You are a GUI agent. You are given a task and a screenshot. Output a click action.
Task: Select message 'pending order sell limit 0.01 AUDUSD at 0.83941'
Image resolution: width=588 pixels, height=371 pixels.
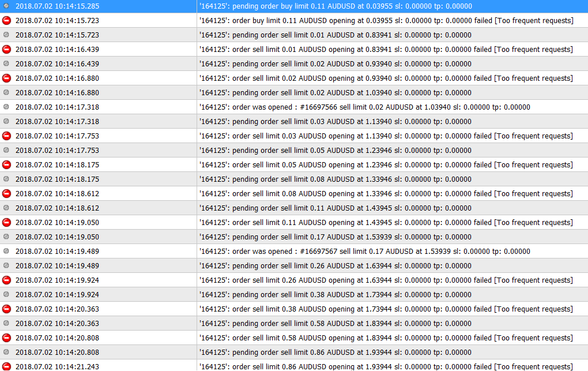(x=336, y=35)
